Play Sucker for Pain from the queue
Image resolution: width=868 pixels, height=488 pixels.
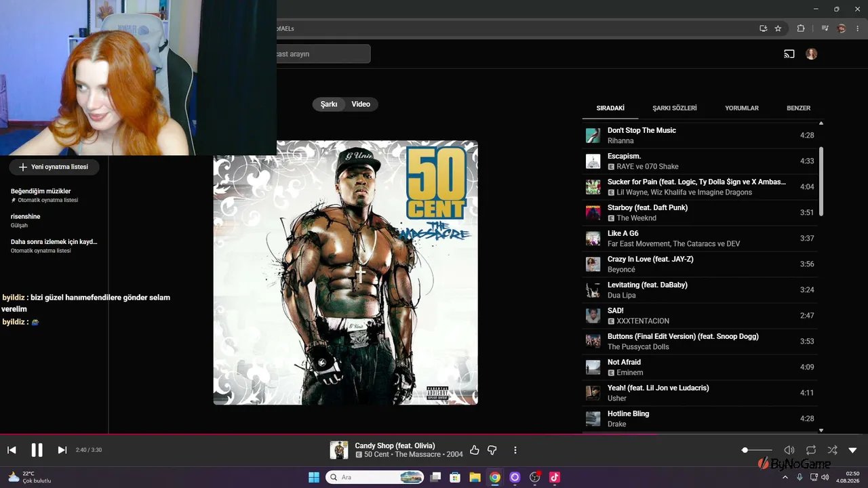coord(701,187)
